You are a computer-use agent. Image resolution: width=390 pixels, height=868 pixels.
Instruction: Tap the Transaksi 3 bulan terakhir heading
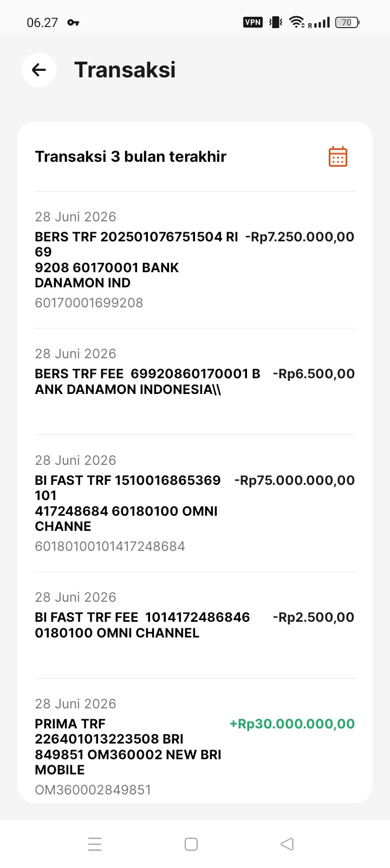pos(131,156)
